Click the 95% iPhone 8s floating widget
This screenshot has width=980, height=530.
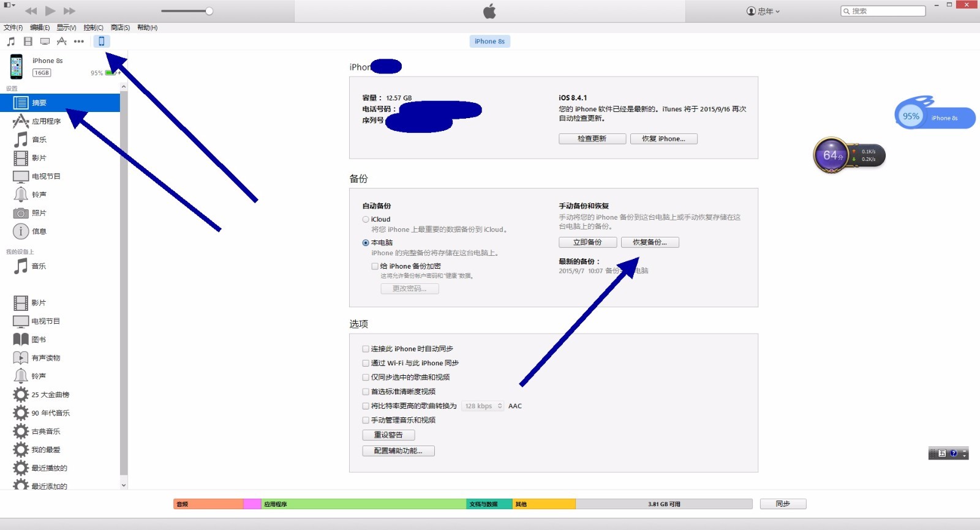click(935, 115)
